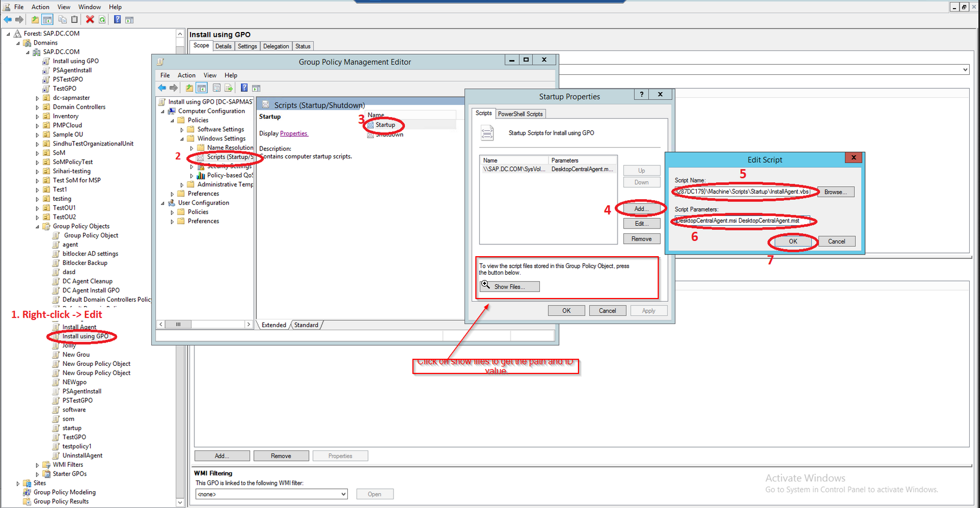Expand the dc-sapmaster OU
The width and height of the screenshot is (980, 508).
coord(37,98)
